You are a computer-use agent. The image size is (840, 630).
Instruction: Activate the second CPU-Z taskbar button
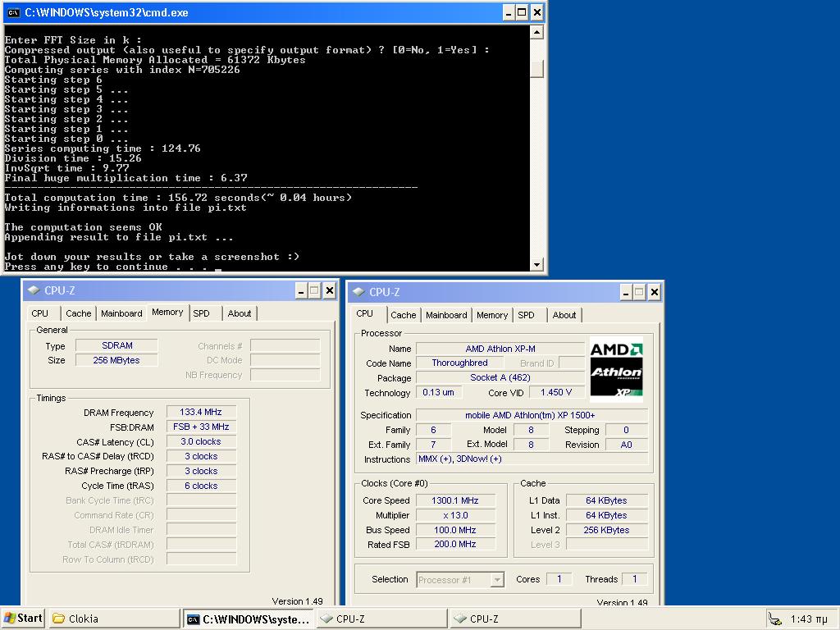pos(515,619)
